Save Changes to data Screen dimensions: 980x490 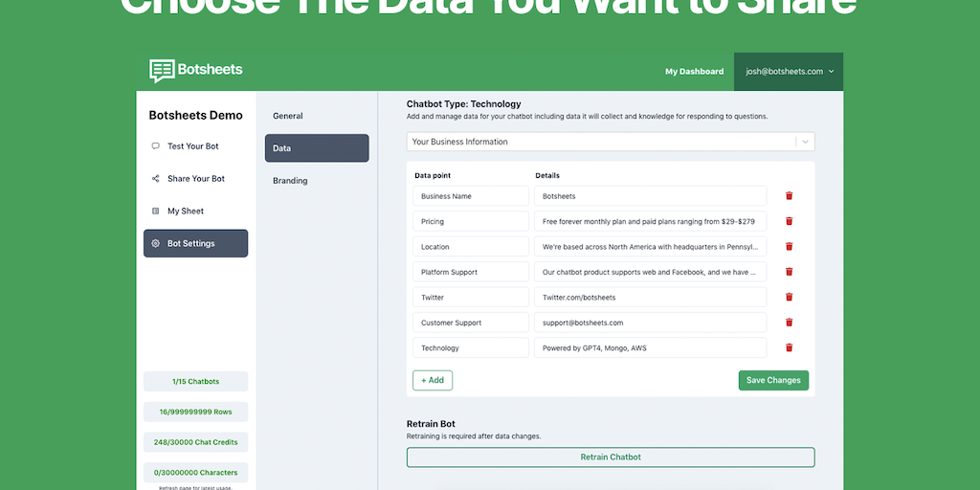[773, 381]
